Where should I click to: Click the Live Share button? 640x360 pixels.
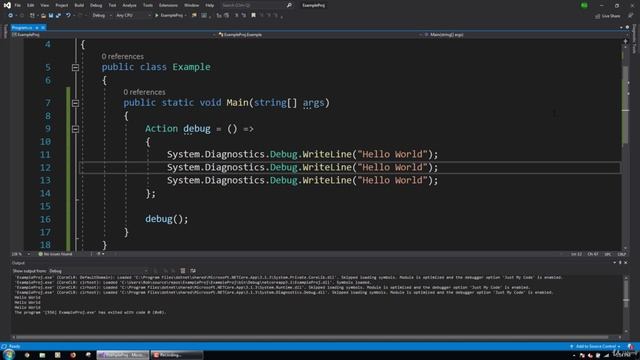pyautogui.click(x=608, y=16)
